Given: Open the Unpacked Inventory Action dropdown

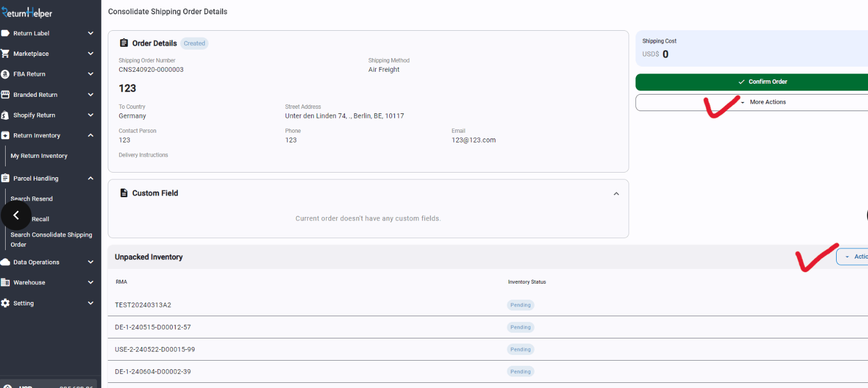Looking at the screenshot, I should (x=853, y=257).
